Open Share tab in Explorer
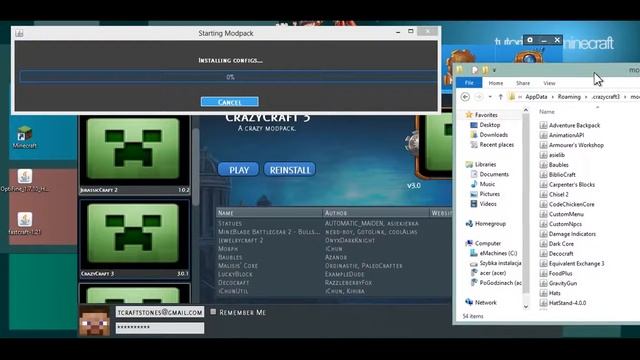640x360 pixels. pyautogui.click(x=522, y=83)
